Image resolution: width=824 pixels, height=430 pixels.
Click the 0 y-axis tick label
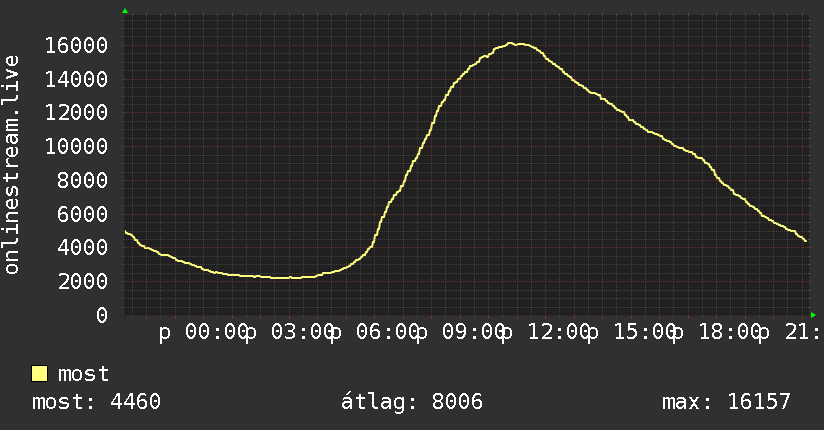[102, 315]
